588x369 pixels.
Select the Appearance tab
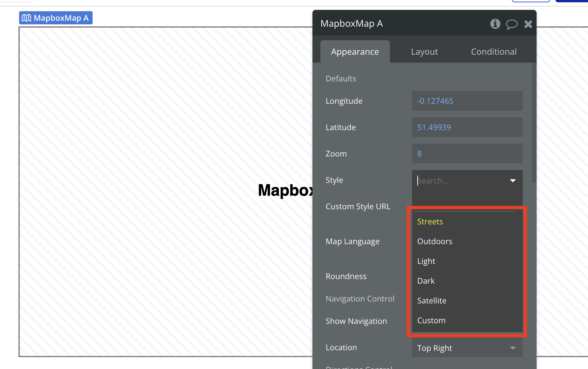(355, 52)
